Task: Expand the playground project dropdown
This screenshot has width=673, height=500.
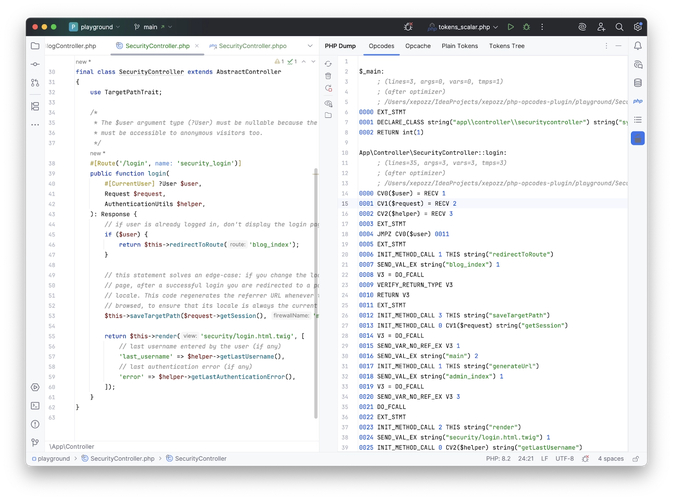Action: point(95,27)
